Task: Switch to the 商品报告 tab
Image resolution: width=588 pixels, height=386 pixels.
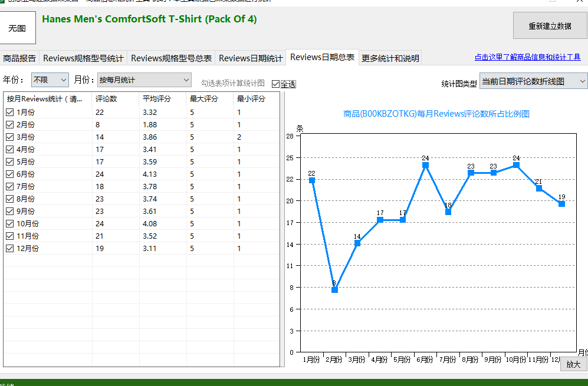Action: (x=19, y=58)
